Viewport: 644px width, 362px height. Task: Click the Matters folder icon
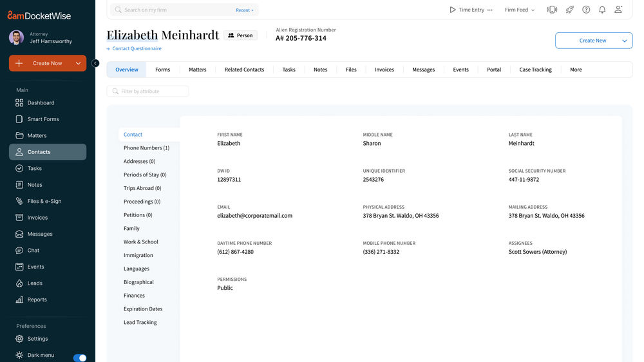pos(19,135)
